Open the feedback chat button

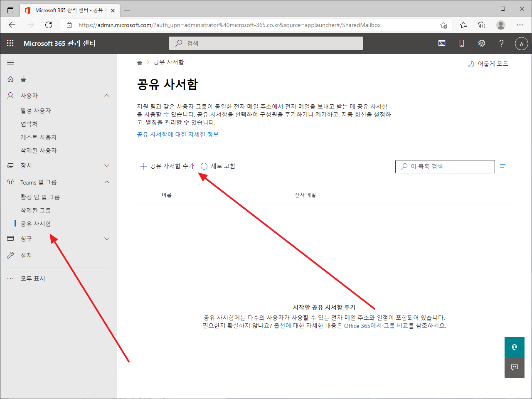(515, 367)
